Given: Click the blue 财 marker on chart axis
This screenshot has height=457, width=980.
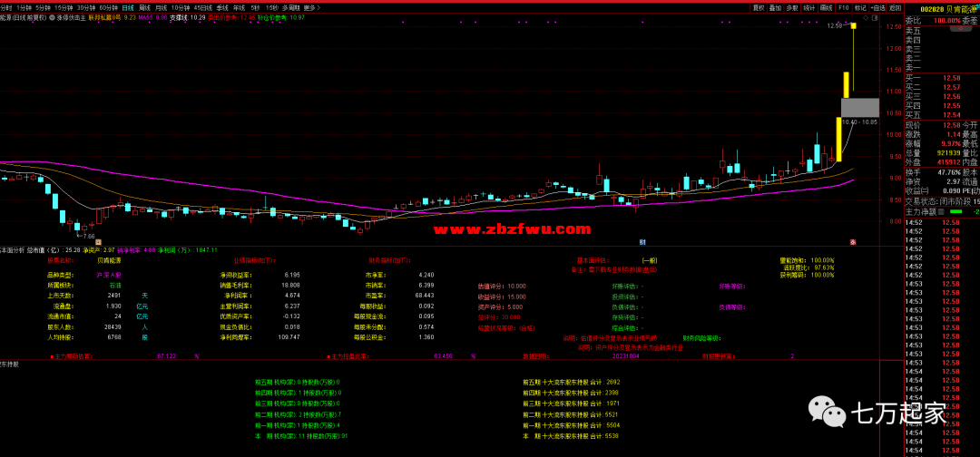Looking at the screenshot, I should pos(642,242).
